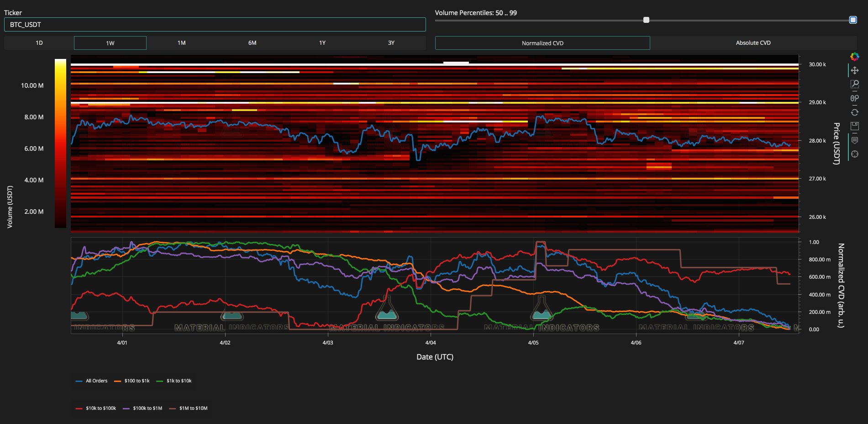Toggle the Hover tooltip tool
Screen dimensions: 868x424
click(854, 140)
